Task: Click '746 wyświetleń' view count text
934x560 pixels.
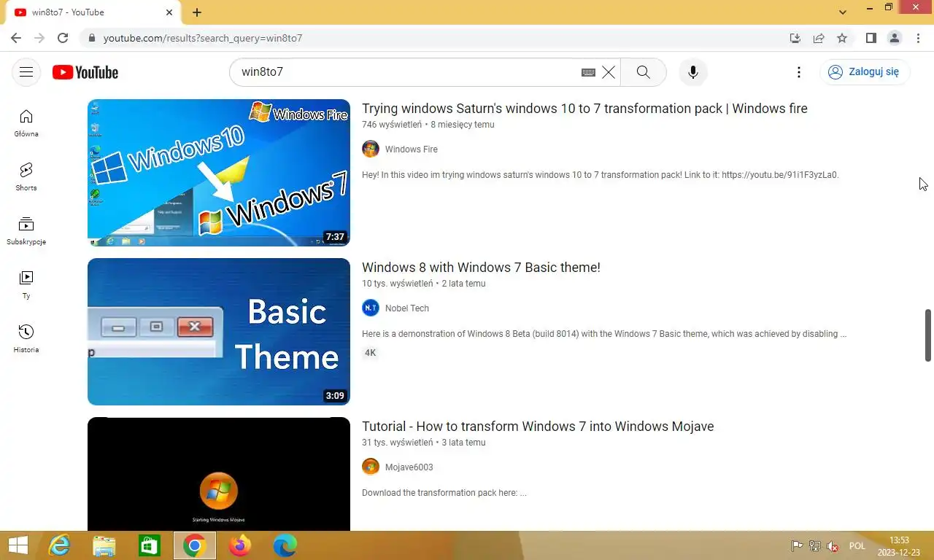Action: tap(392, 125)
